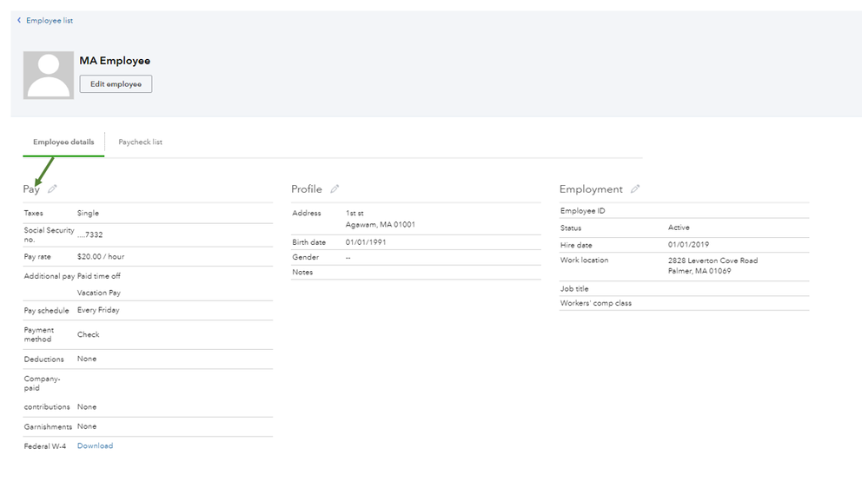Select the Employee details tab
868x488 pixels.
63,142
